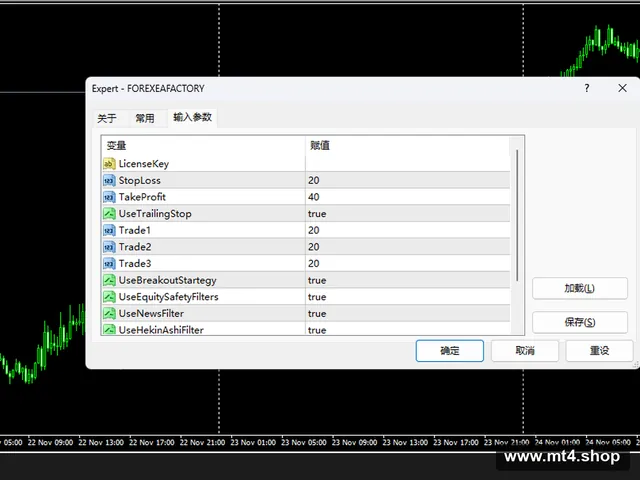
Task: Click the UseNewsFilter boolean icon
Action: [109, 313]
